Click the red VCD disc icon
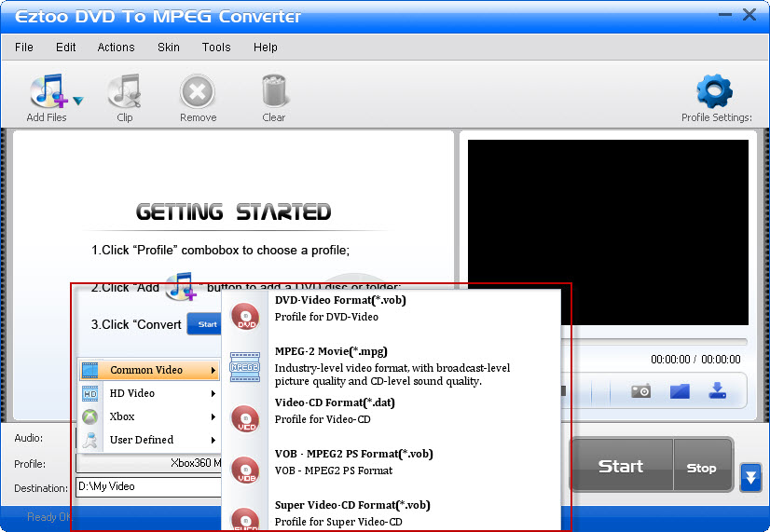Screen dimensions: 770x532 245,418
